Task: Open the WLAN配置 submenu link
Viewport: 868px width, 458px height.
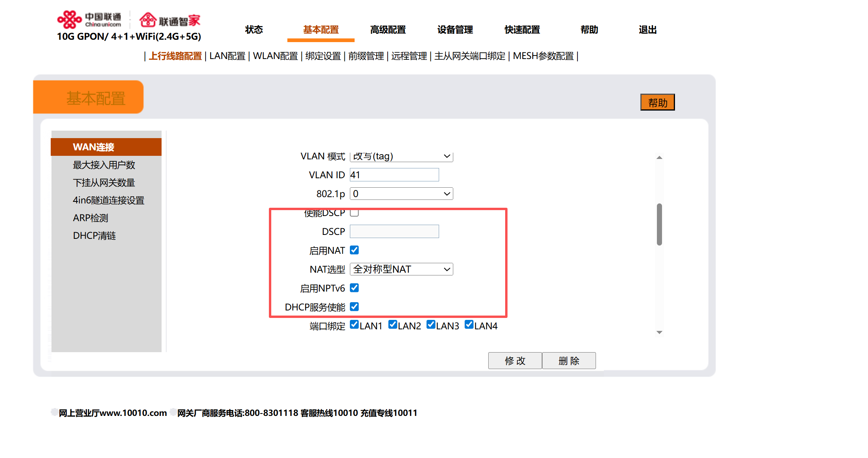Action: pyautogui.click(x=275, y=56)
